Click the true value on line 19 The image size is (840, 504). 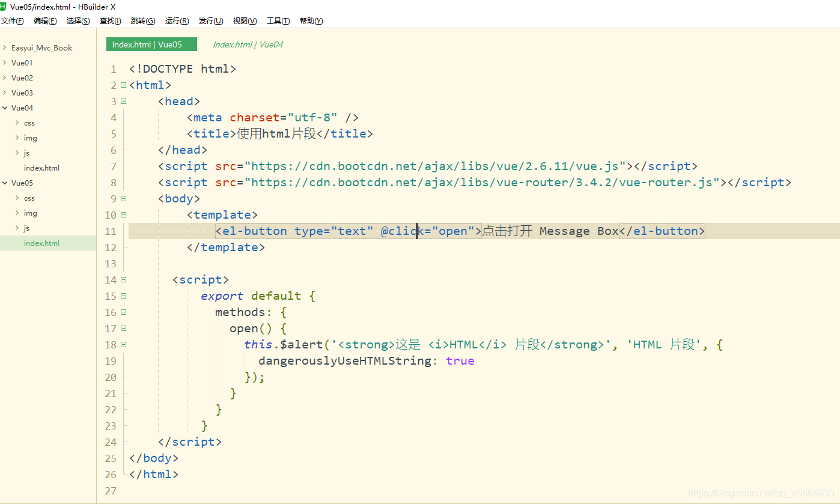pos(460,361)
